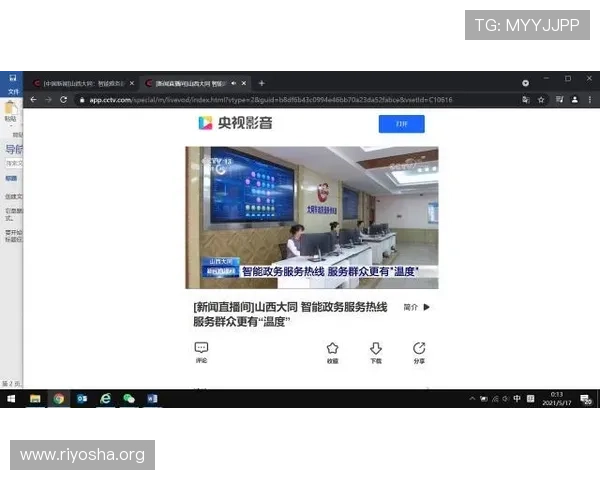Open WeChat from the taskbar

tap(129, 399)
